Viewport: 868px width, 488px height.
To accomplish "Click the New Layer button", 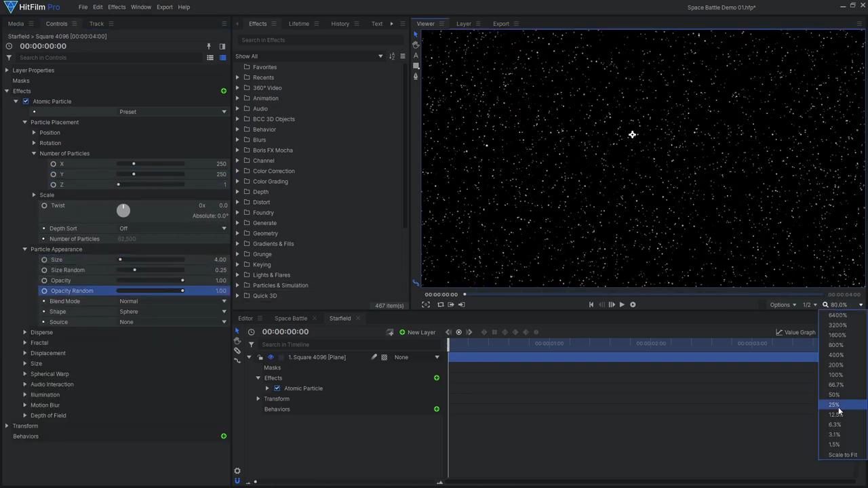I will (x=418, y=332).
